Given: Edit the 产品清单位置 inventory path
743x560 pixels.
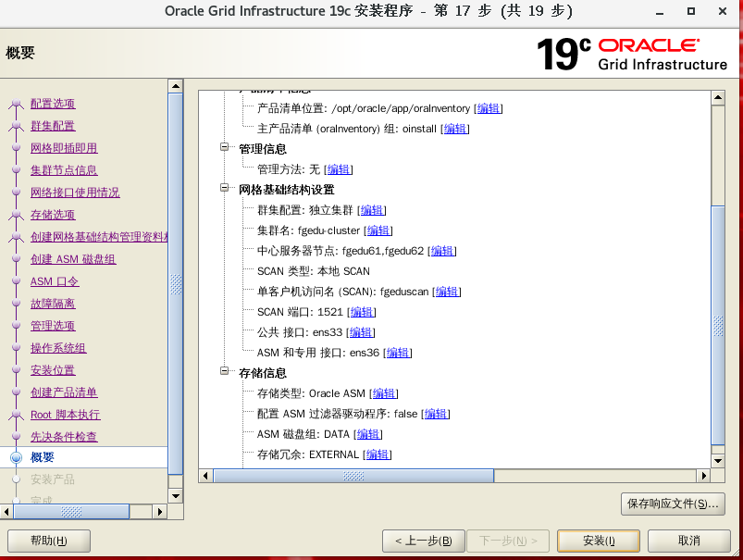Looking at the screenshot, I should point(488,108).
